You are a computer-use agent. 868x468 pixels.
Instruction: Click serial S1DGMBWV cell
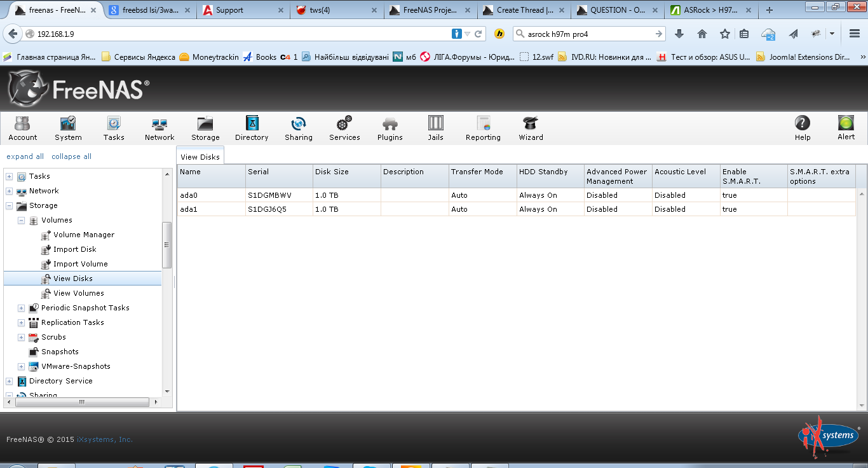pyautogui.click(x=279, y=195)
